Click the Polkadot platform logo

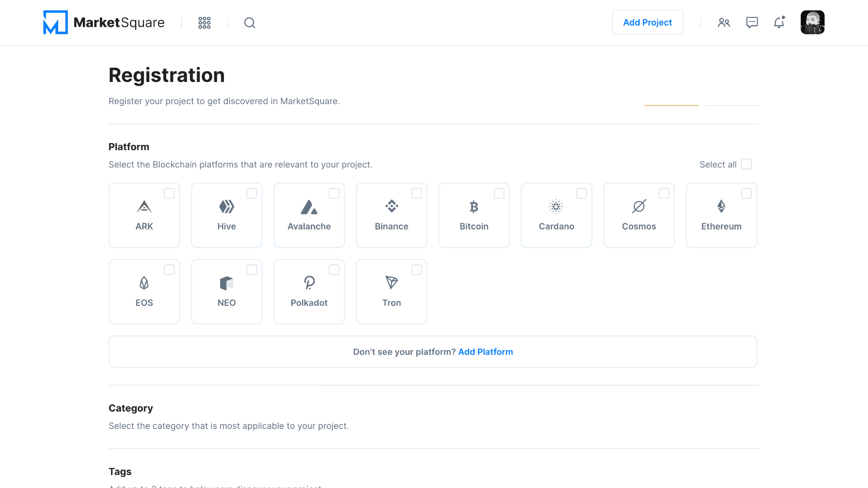pyautogui.click(x=309, y=283)
